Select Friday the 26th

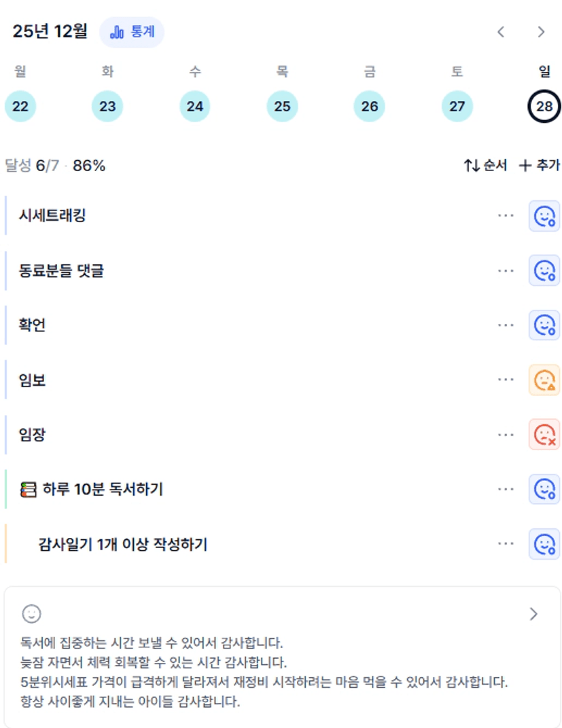(370, 107)
